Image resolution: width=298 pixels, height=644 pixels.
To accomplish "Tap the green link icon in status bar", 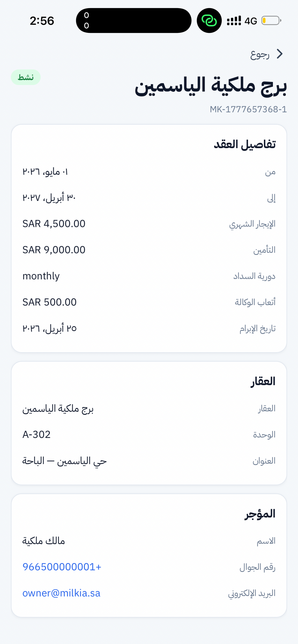I will coord(209,20).
